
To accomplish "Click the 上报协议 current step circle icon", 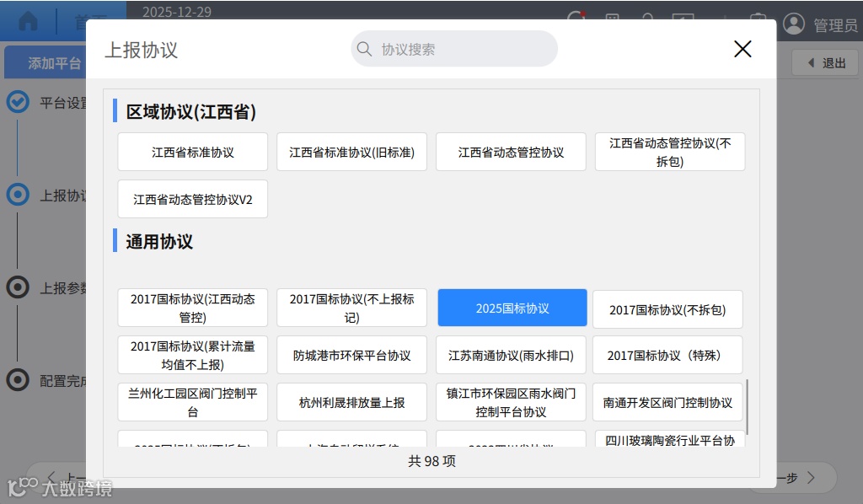I will pyautogui.click(x=18, y=194).
